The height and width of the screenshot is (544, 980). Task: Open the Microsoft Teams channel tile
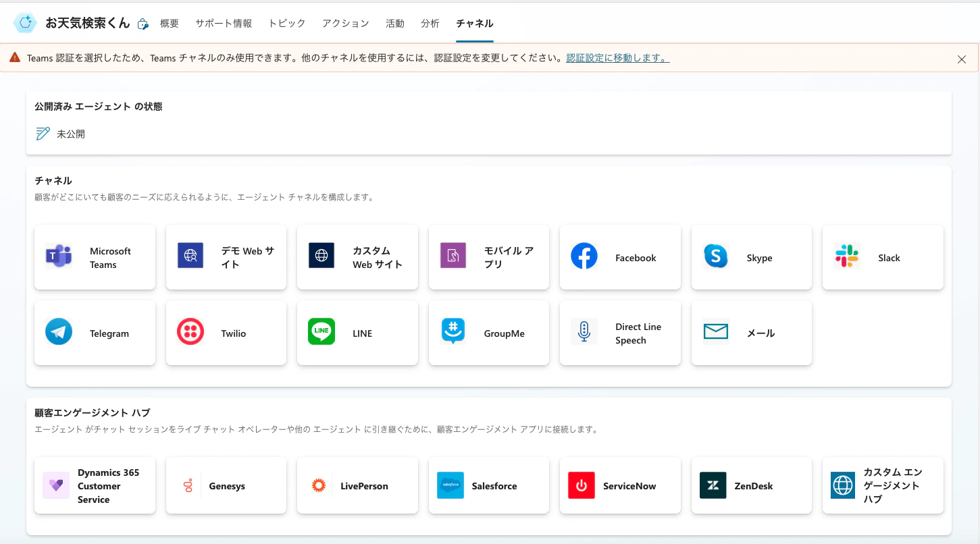click(95, 257)
